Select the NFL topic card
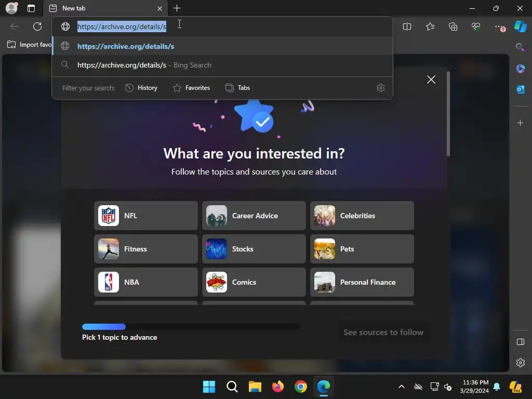This screenshot has width=532, height=399. point(146,216)
